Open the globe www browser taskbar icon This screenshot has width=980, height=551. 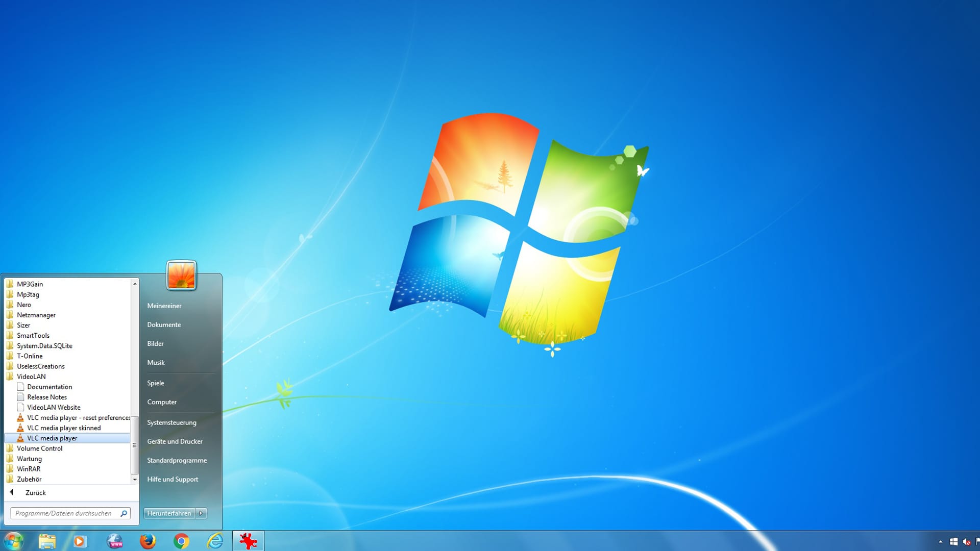pyautogui.click(x=115, y=541)
